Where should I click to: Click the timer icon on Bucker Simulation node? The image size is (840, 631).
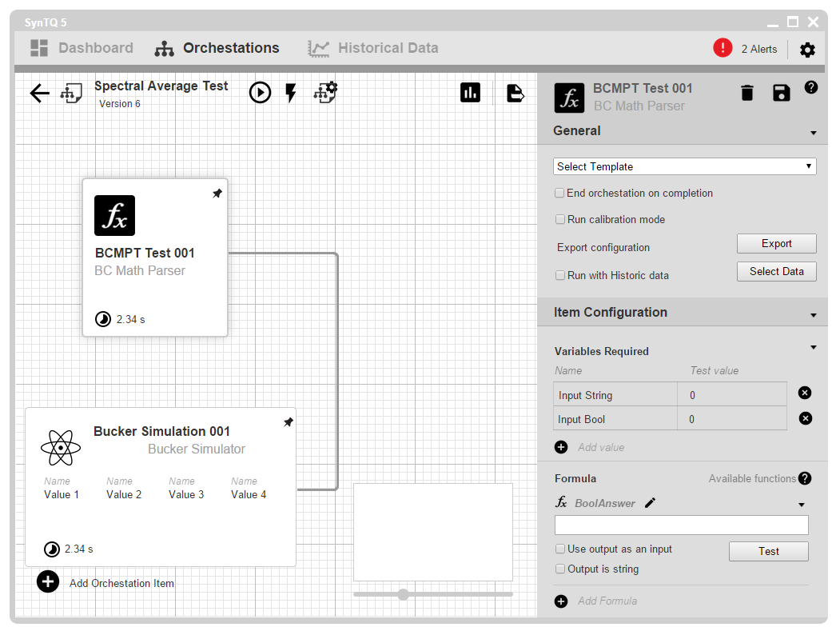[51, 549]
